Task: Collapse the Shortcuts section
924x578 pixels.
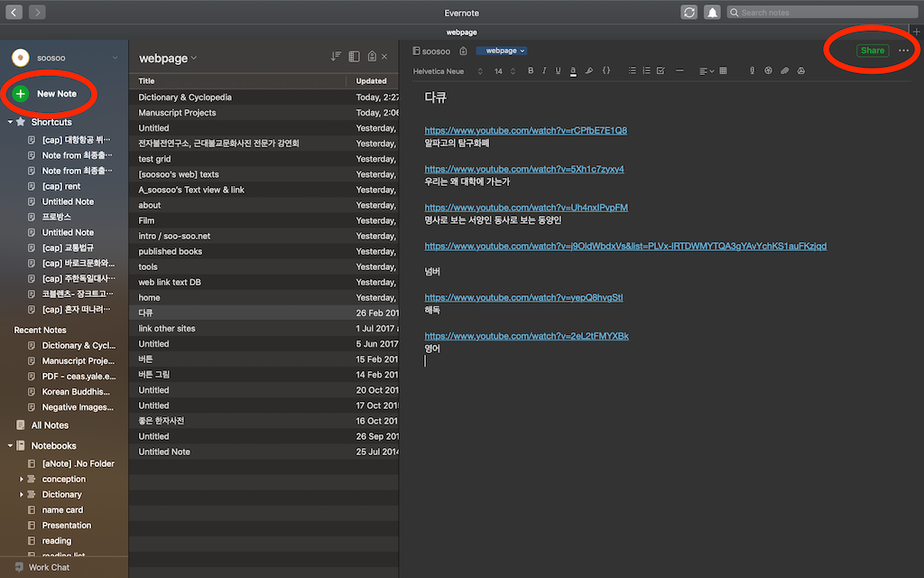Action: 10,122
